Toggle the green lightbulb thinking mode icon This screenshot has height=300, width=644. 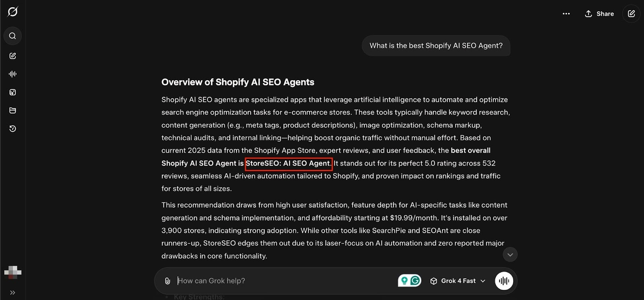[405, 280]
